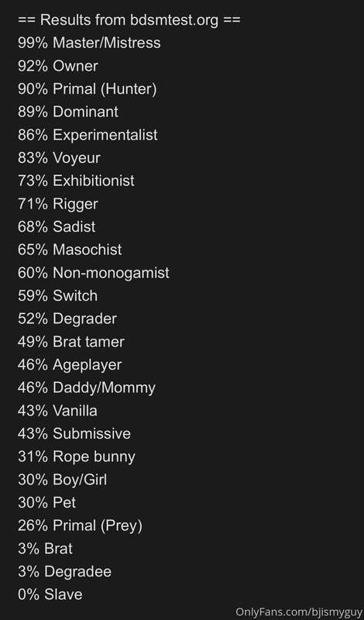Select the '49% Brat tamer' result
Screen dimensions: 364x620
71,342
